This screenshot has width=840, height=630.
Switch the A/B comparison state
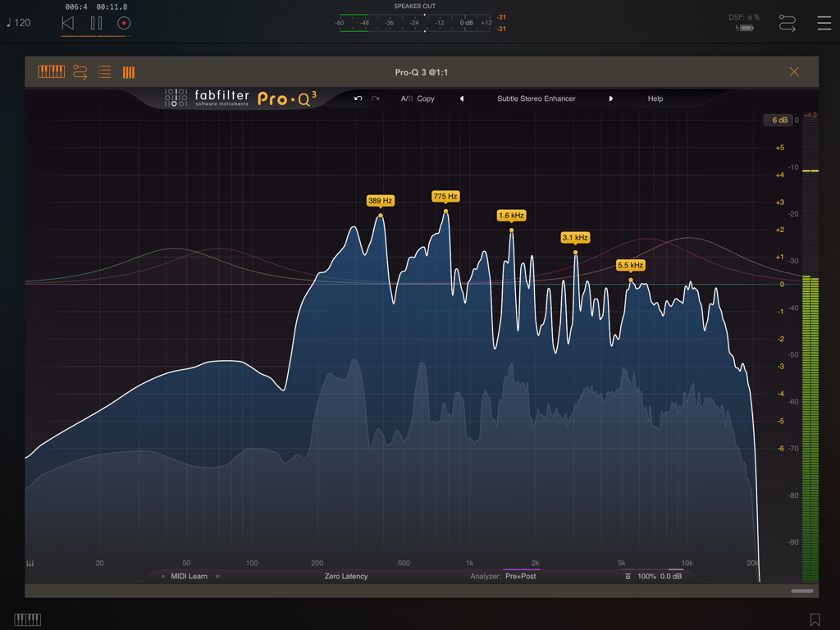(407, 98)
